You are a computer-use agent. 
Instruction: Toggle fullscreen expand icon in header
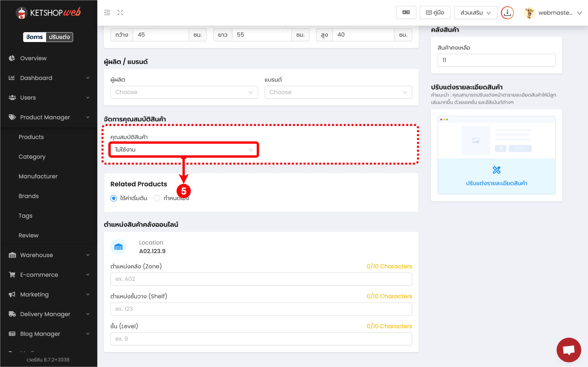point(120,13)
